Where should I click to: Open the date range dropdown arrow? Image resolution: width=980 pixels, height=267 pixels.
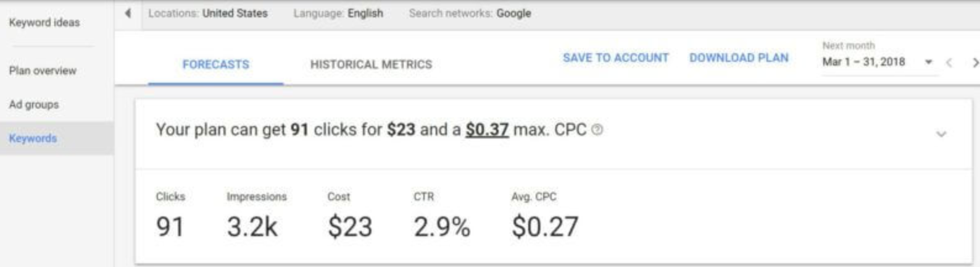928,62
